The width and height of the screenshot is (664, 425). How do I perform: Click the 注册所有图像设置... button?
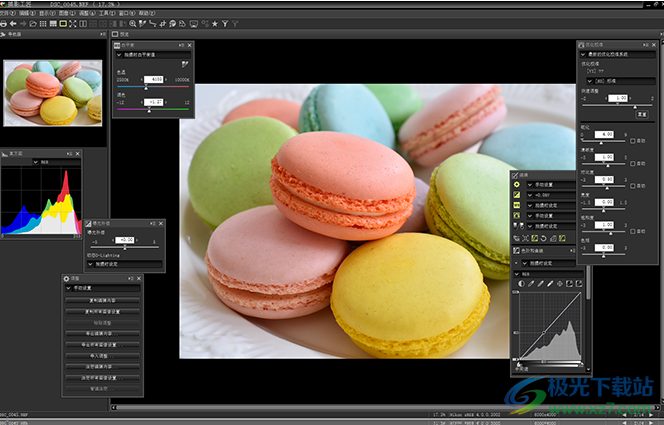point(102,378)
